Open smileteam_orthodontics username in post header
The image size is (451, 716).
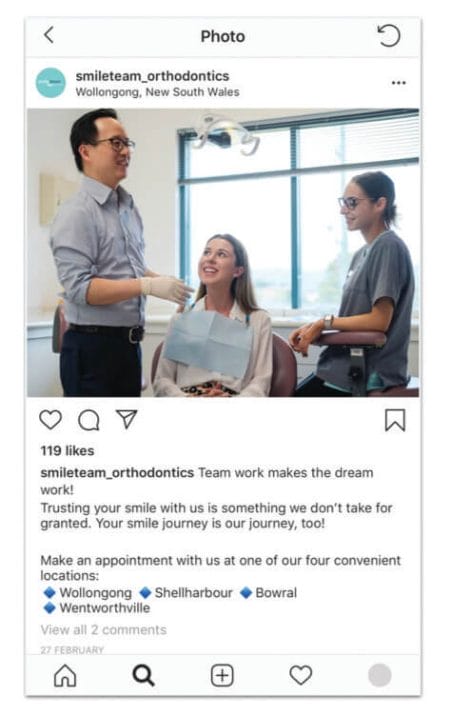coord(152,76)
